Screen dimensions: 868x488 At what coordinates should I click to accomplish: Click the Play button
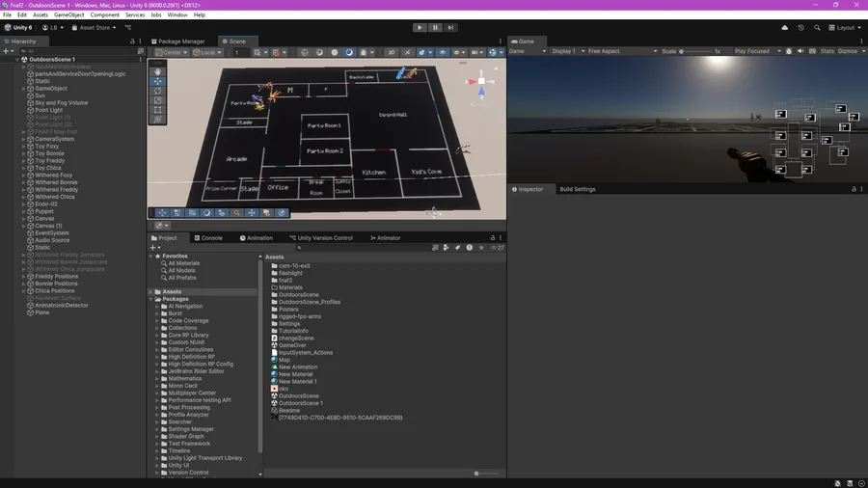click(420, 27)
